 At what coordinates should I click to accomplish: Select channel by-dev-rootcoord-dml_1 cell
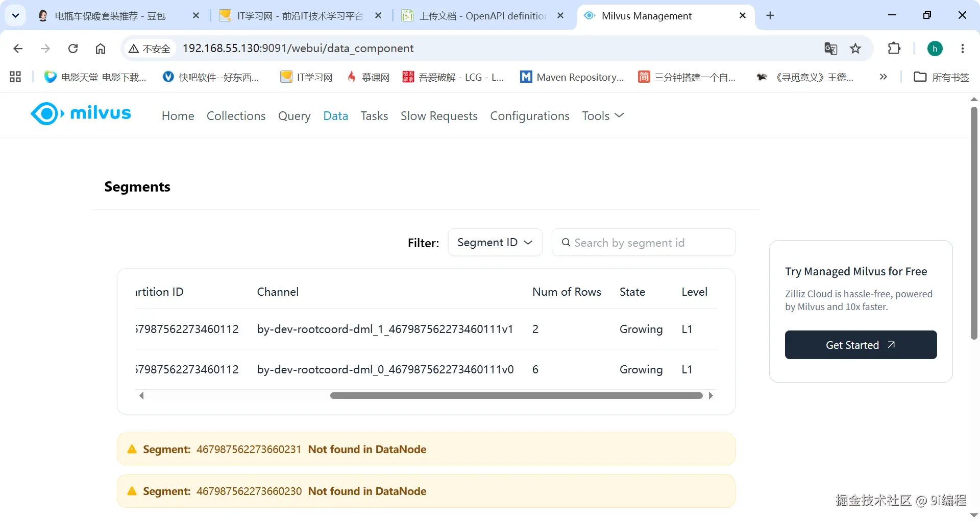coord(385,329)
